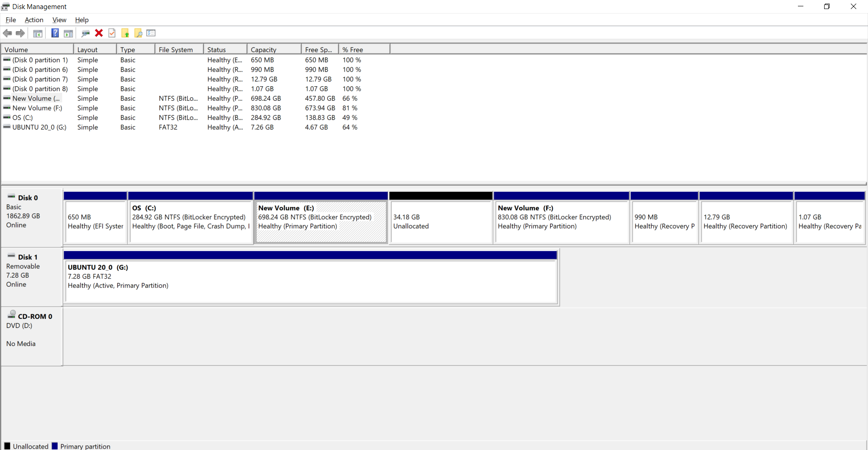The height and width of the screenshot is (450, 868).
Task: Toggle Show/Hide console tree pane
Action: pos(38,33)
